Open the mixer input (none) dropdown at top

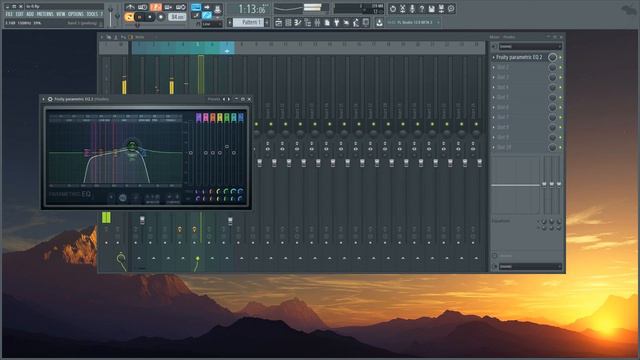pos(530,47)
